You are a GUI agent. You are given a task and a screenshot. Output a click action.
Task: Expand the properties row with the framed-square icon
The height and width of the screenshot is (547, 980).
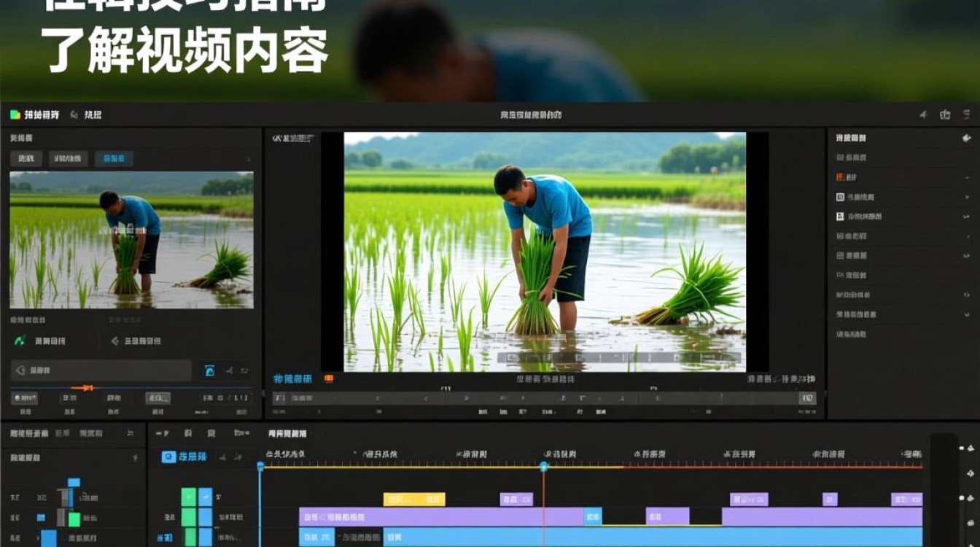click(968, 197)
